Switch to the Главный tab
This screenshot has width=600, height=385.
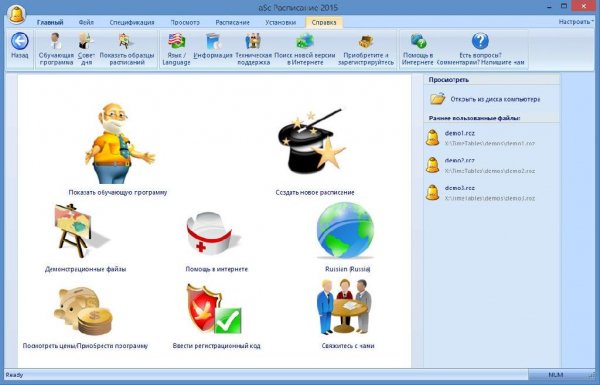50,22
